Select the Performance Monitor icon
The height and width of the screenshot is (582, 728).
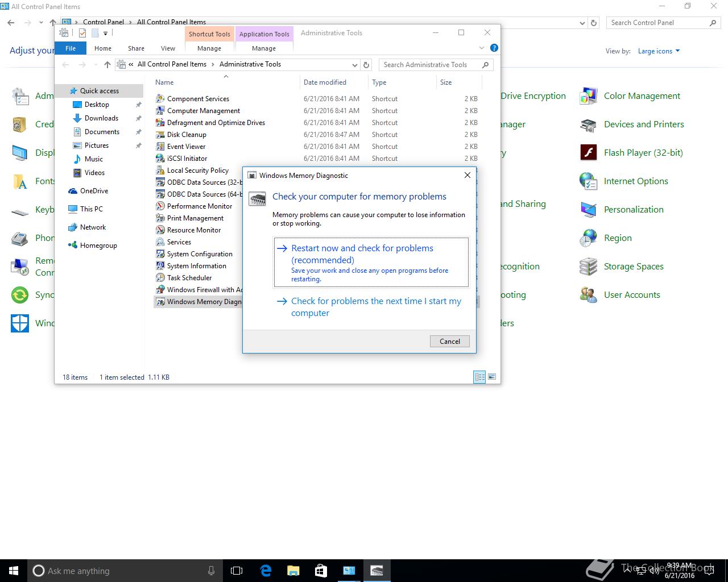coord(160,206)
